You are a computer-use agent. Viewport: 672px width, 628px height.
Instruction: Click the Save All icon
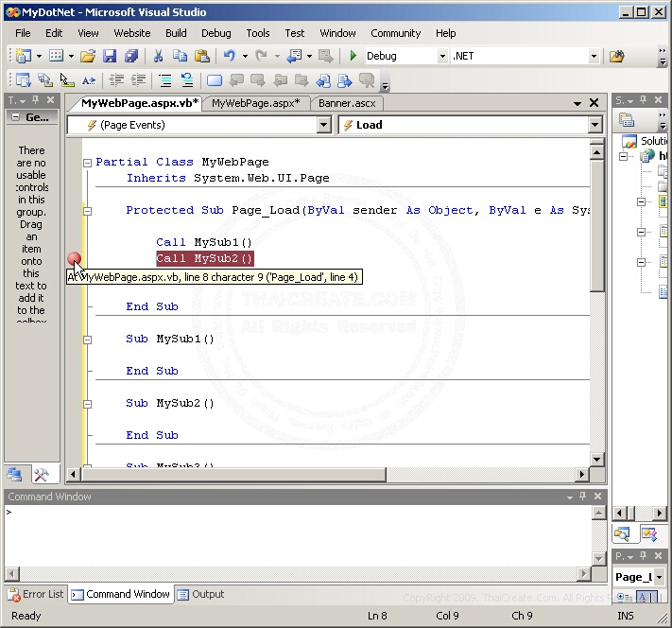click(131, 56)
